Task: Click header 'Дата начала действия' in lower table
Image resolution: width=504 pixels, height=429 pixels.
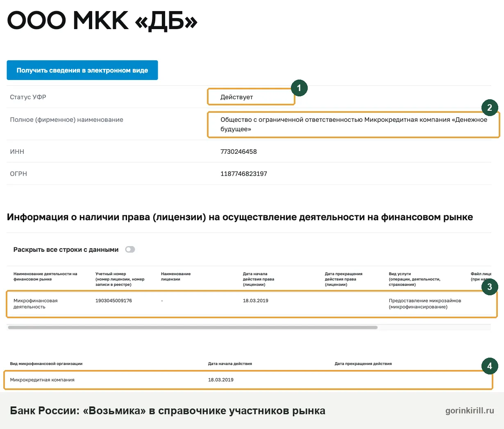Action: click(230, 364)
